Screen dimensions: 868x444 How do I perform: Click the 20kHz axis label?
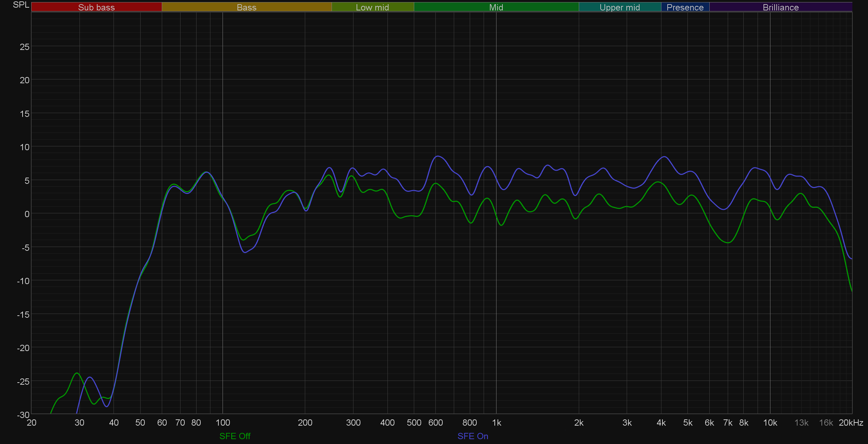tap(851, 422)
